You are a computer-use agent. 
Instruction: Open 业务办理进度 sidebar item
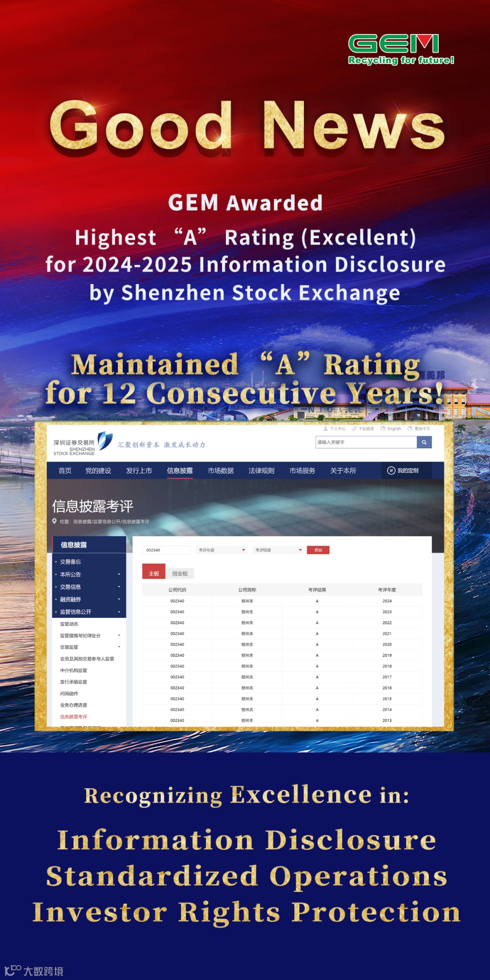[x=73, y=705]
